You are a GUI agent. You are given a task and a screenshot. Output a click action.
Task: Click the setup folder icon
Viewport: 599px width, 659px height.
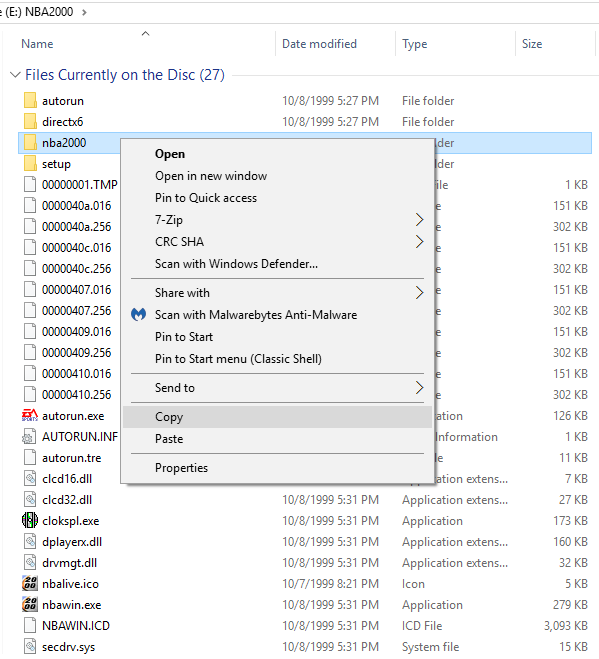(30, 164)
